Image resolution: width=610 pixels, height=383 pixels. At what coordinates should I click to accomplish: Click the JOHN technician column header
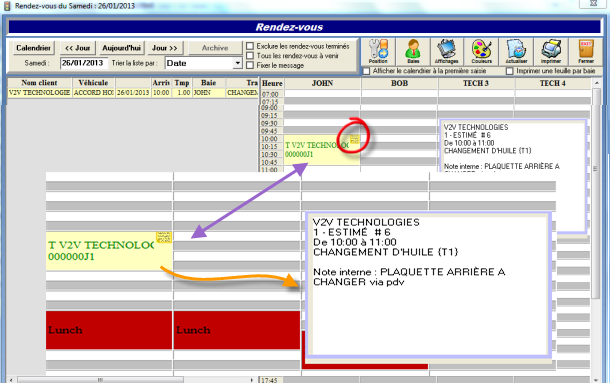tap(323, 83)
